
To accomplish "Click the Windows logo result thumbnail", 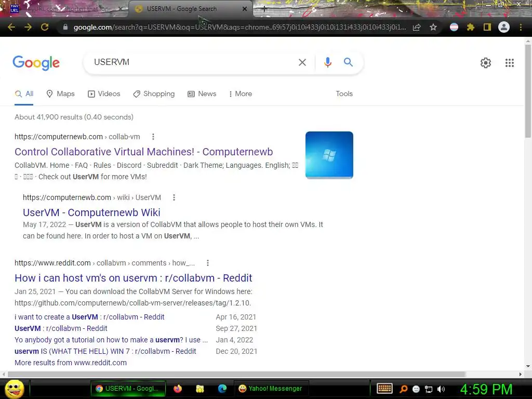I will coord(329,155).
